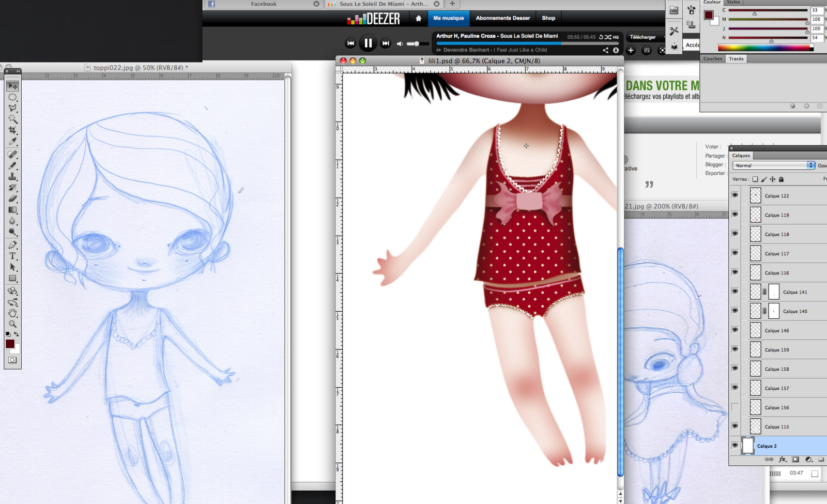Select the Polygonal Lasso tool
Image resolution: width=827 pixels, height=504 pixels.
(13, 108)
